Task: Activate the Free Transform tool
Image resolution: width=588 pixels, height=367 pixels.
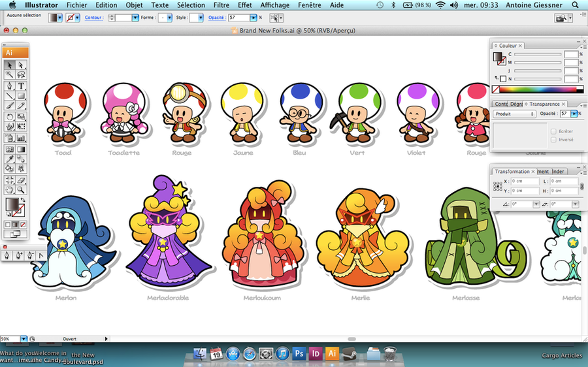Action: pos(21,127)
